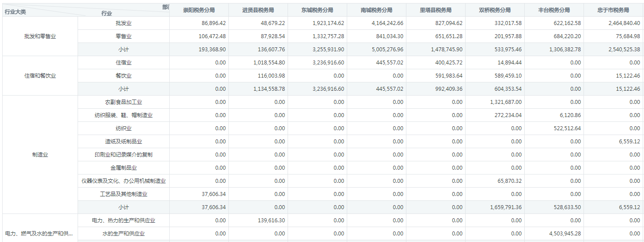Select the 进贤县税务局 column header
Screen dimensions: 644x242
click(x=258, y=10)
